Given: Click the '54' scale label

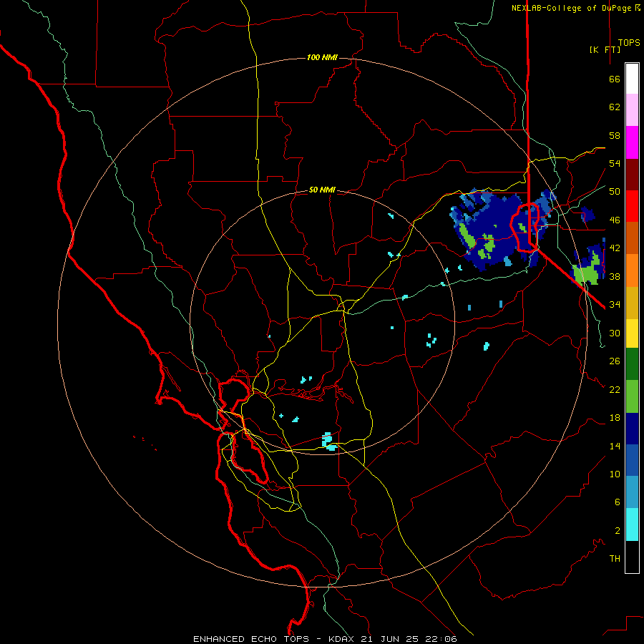Looking at the screenshot, I should click(615, 163).
